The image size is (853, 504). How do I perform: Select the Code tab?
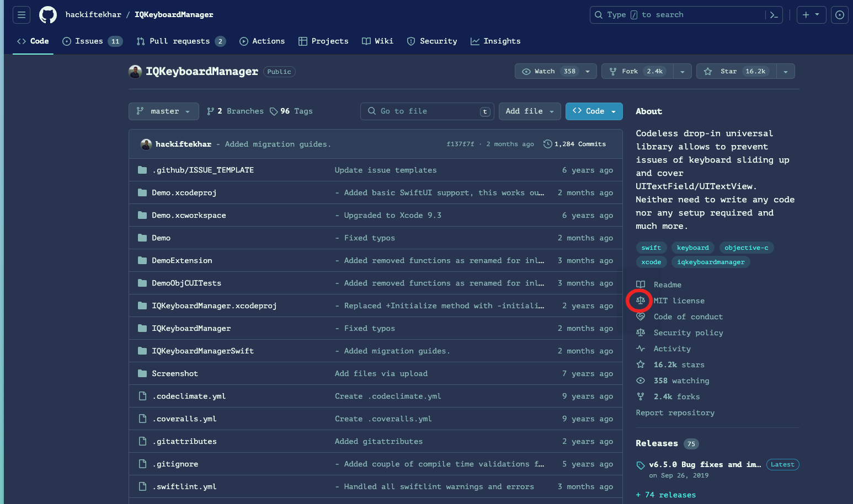[x=33, y=41]
